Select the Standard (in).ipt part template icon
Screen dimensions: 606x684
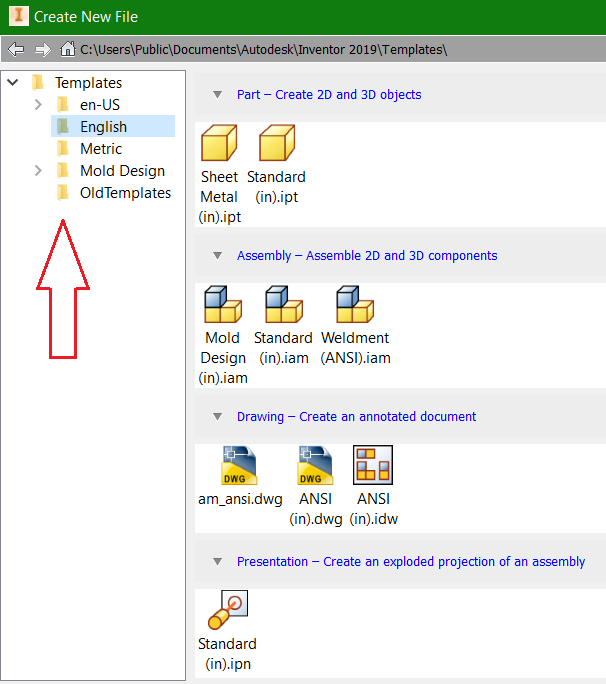click(x=277, y=143)
